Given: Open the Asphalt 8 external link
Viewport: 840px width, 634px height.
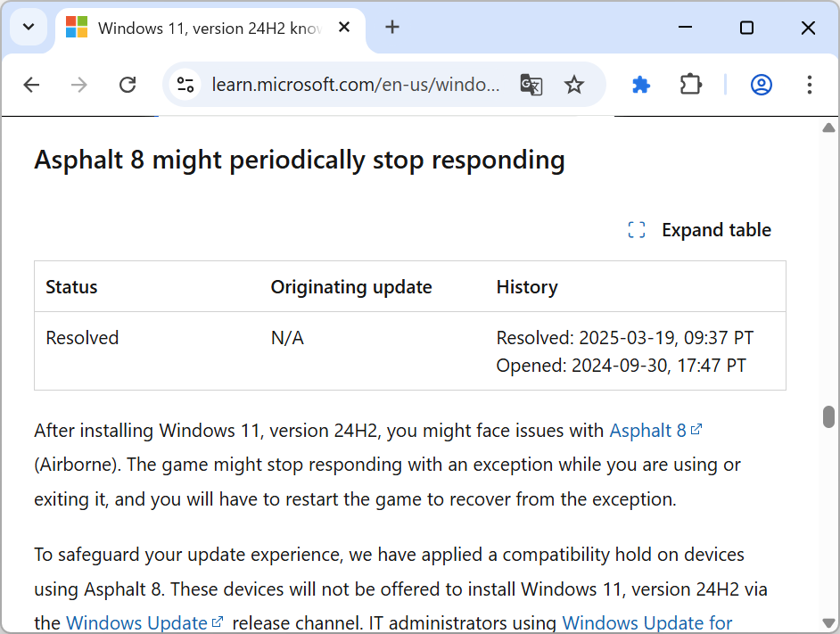Looking at the screenshot, I should click(655, 431).
